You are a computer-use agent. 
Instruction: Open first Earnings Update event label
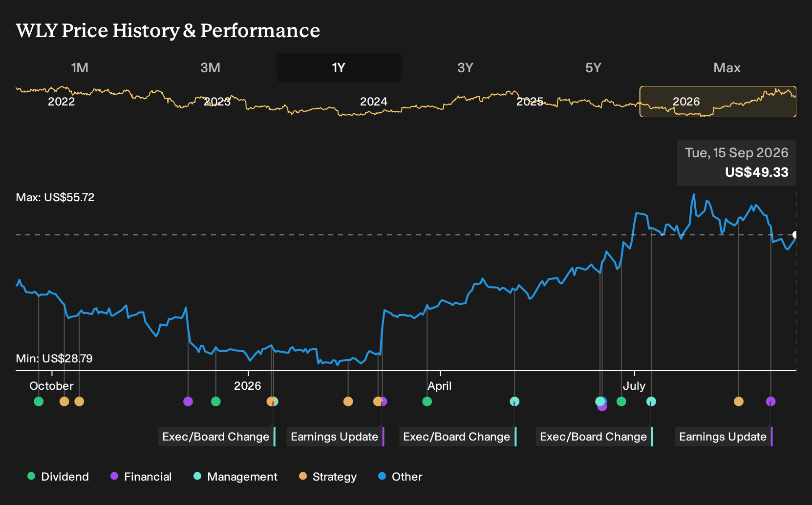click(x=336, y=437)
